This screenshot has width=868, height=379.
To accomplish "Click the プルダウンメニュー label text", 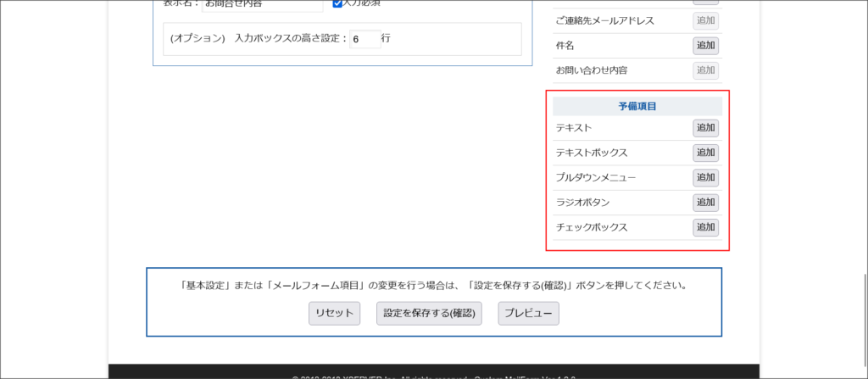I will pos(596,178).
